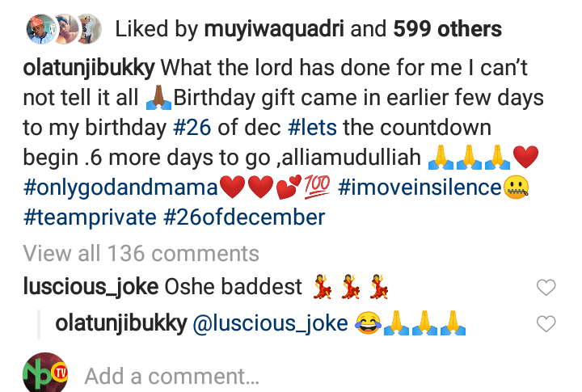The image size is (582, 392).
Task: View the 599 others who liked
Action: tap(448, 30)
